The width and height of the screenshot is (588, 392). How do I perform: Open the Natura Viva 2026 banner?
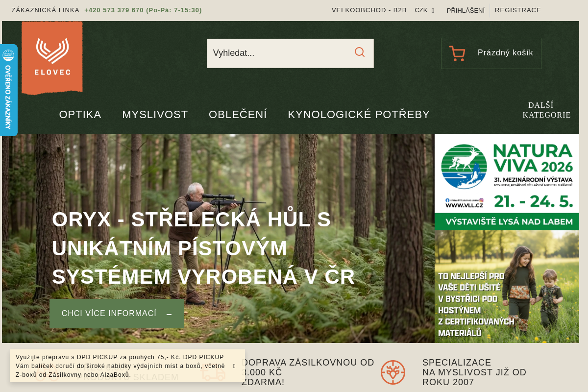pyautogui.click(x=507, y=182)
